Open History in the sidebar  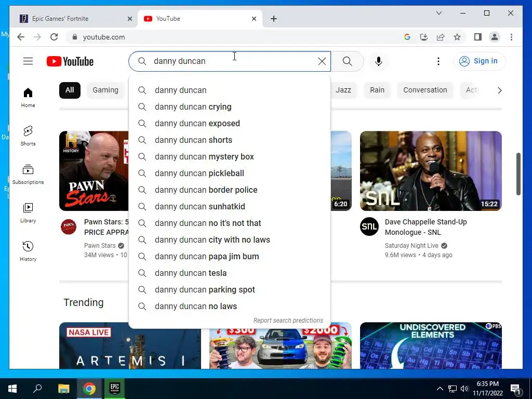pos(28,251)
